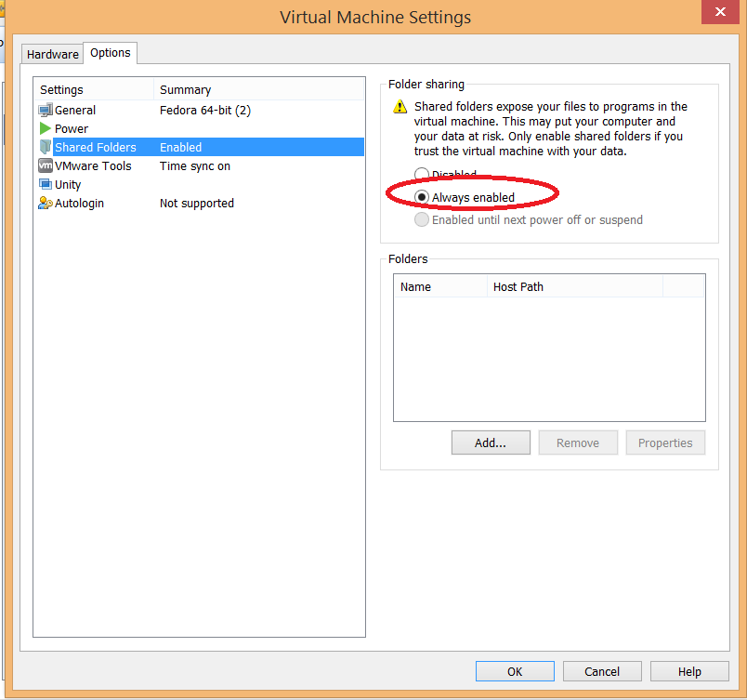Click the Unity windows icon
This screenshot has width=747, height=700.
(x=46, y=184)
